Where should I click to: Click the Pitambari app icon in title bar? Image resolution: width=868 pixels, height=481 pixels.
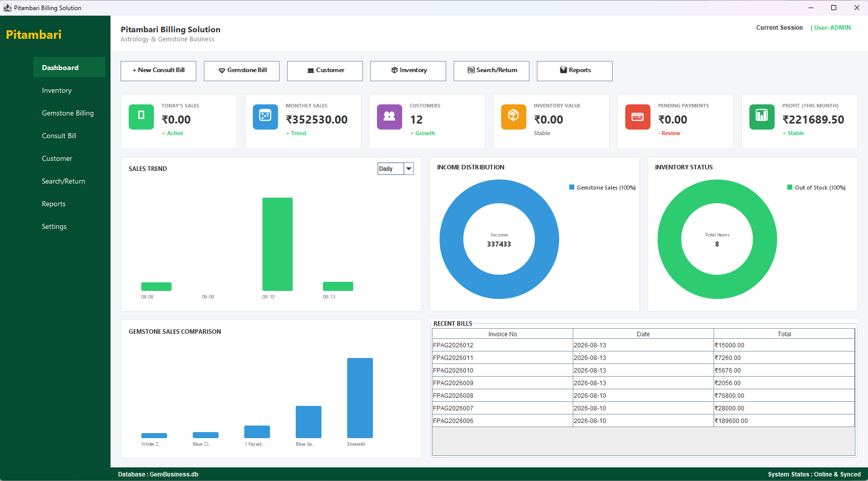[7, 8]
